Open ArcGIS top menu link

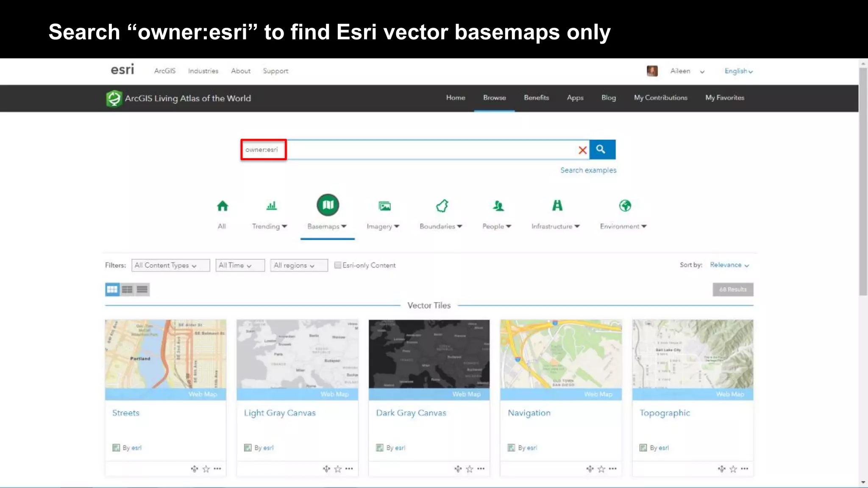click(x=165, y=71)
